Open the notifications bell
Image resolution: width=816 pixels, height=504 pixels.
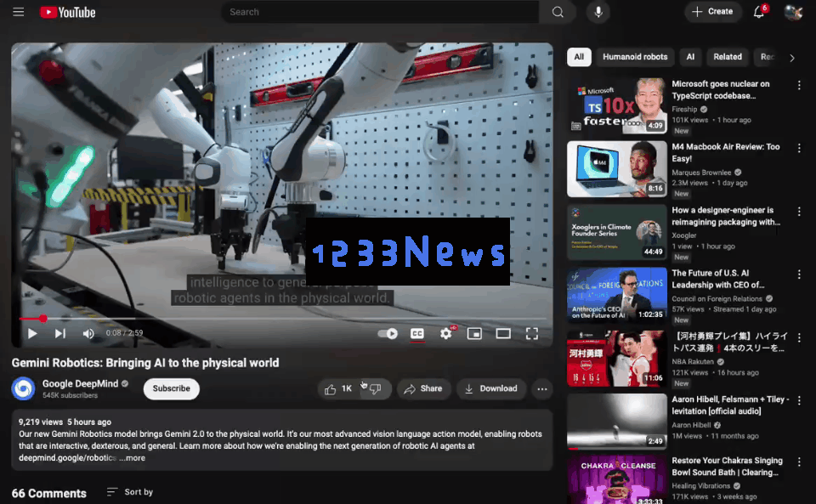759,12
